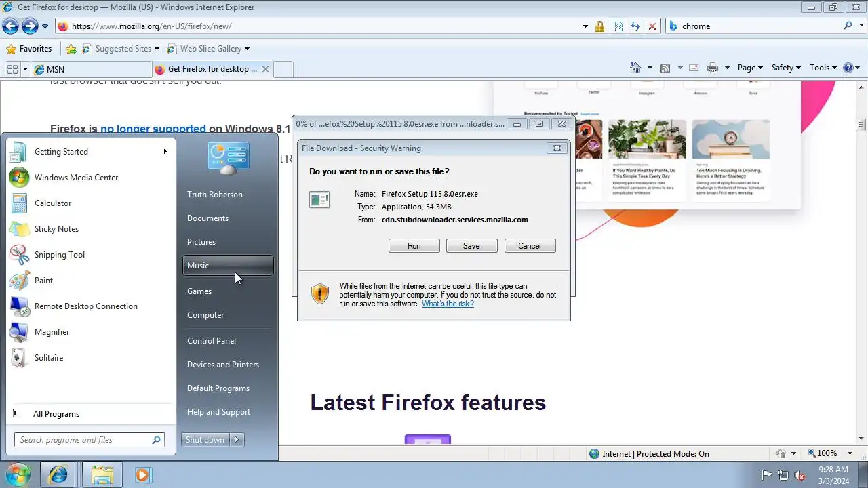This screenshot has height=488, width=868.
Task: Click the Read Mail icon
Action: click(x=694, y=68)
